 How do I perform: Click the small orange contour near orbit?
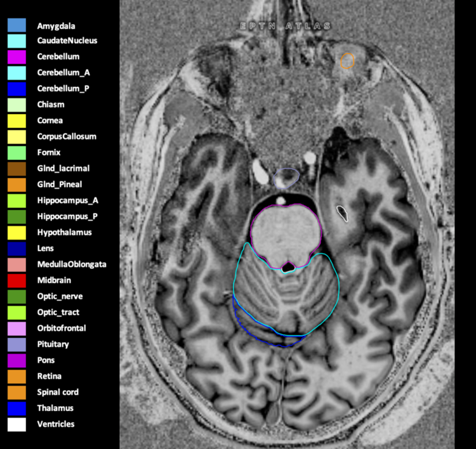(347, 61)
